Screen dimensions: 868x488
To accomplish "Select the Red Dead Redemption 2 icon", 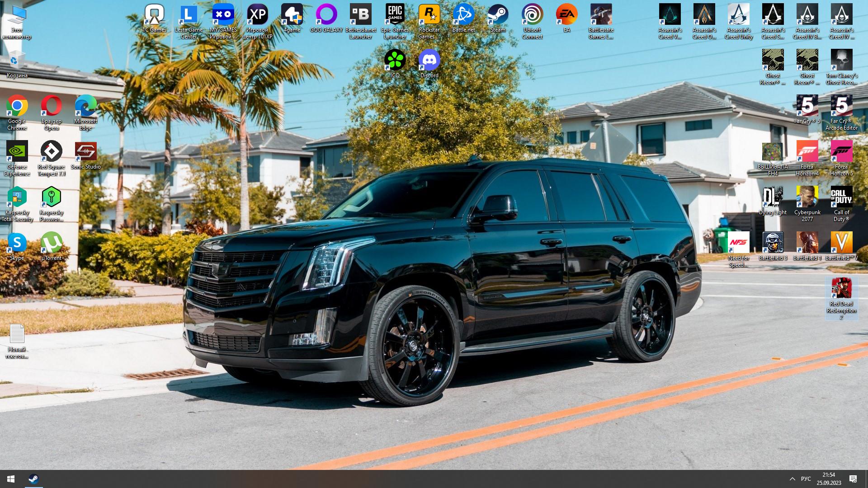I will click(x=841, y=289).
